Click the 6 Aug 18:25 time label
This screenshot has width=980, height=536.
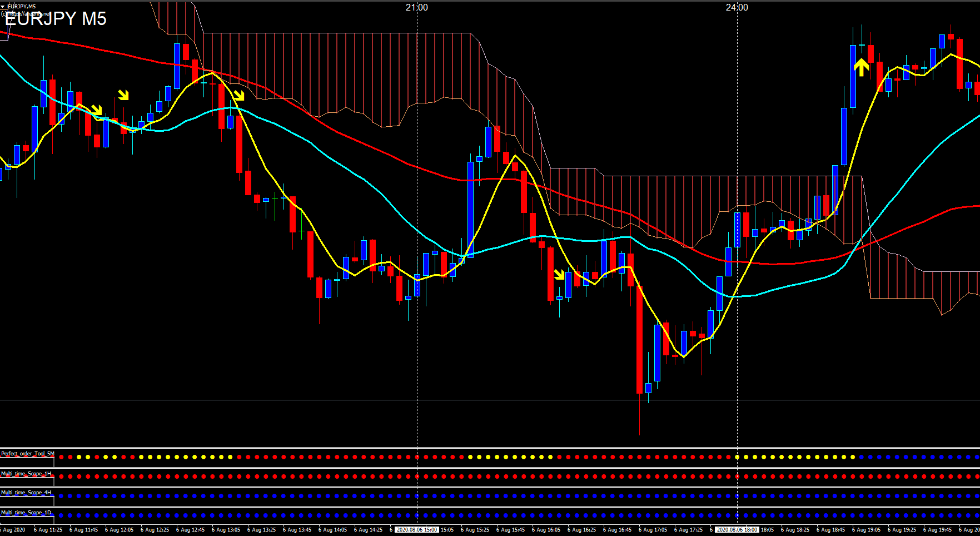(795, 530)
